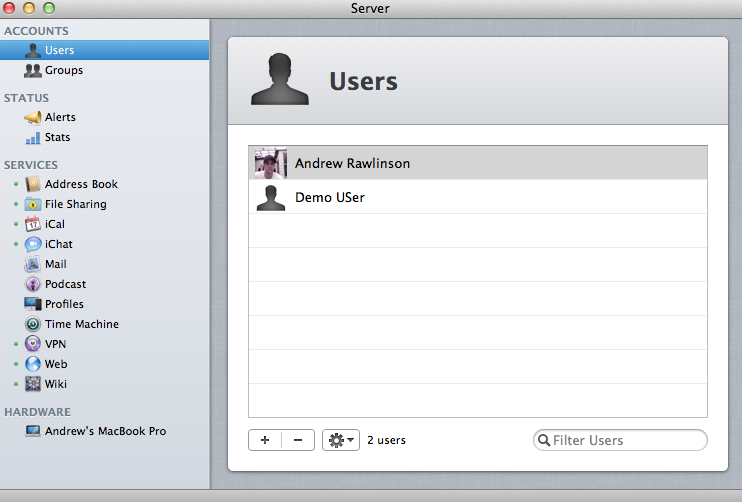Image resolution: width=742 pixels, height=502 pixels.
Task: Select the Demo USer row
Action: (478, 197)
